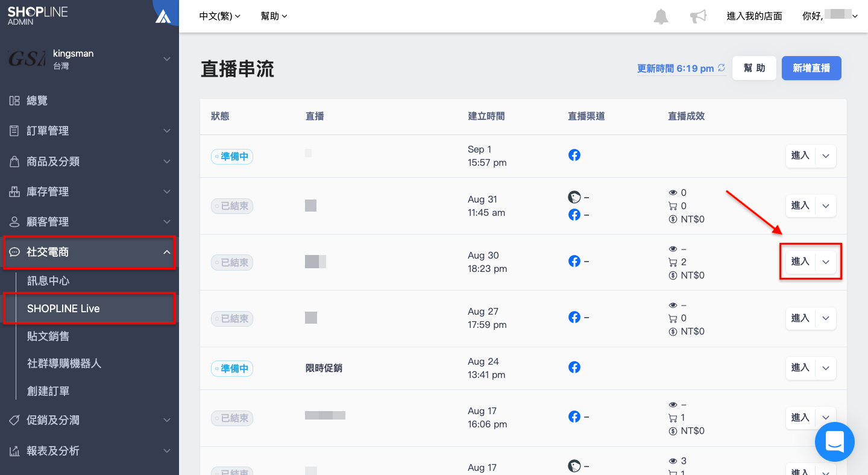Image resolution: width=868 pixels, height=475 pixels.
Task: Click the 準備中 status badge in Sep 1 row
Action: 232,157
